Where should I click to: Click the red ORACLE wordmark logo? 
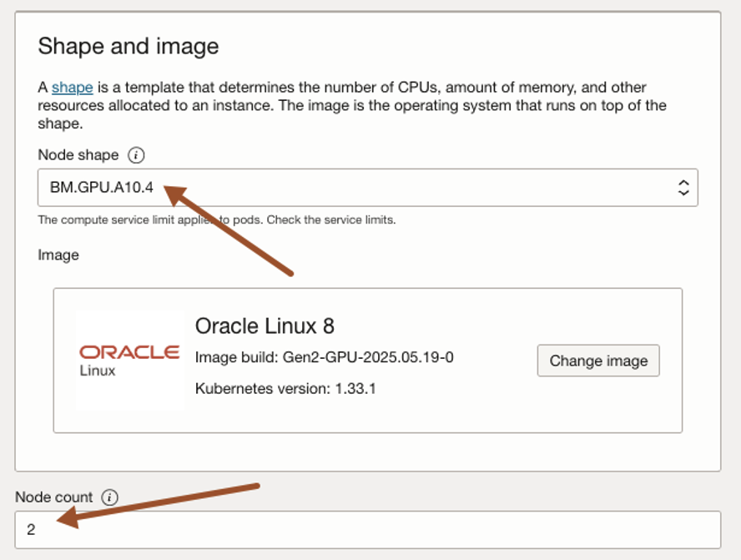[x=129, y=351]
